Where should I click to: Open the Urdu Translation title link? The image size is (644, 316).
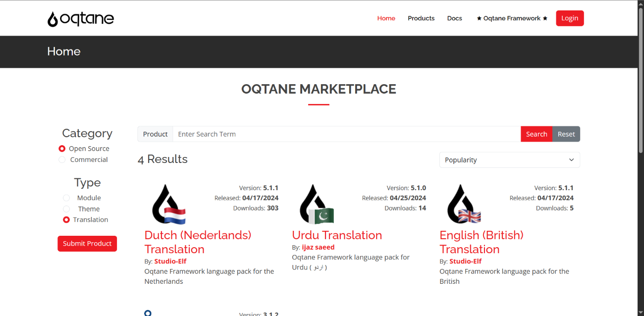[337, 235]
